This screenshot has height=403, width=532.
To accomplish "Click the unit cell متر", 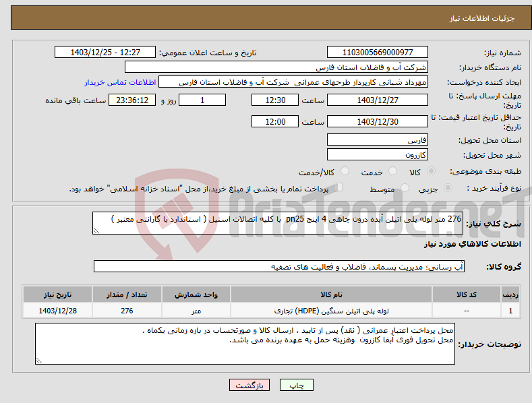I will click(x=196, y=311).
